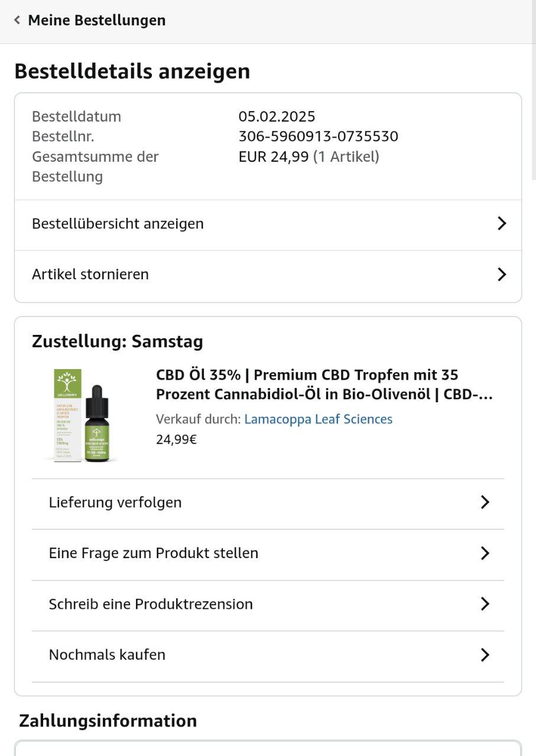This screenshot has height=756, width=536.
Task: Choose Eine Frage zum Produkt stellen
Action: [154, 553]
